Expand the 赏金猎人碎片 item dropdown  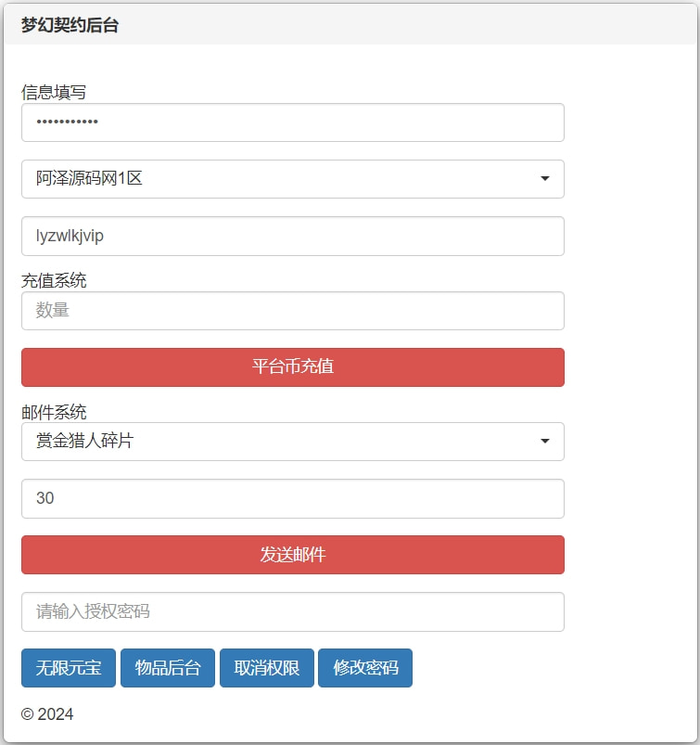292,442
